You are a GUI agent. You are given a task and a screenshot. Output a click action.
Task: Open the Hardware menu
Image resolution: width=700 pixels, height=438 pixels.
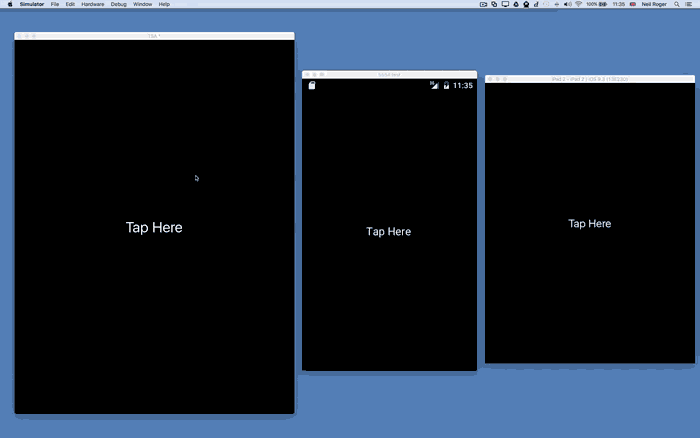click(x=92, y=4)
